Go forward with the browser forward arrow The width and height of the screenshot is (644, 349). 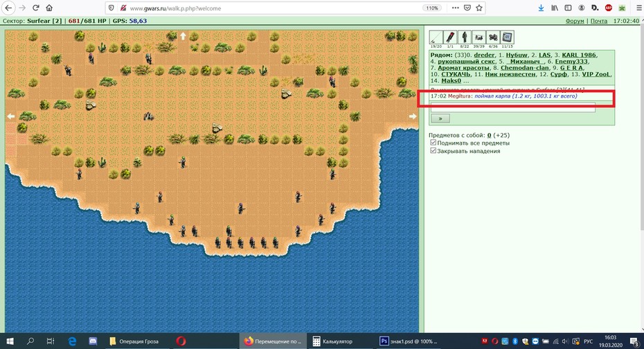(x=22, y=8)
